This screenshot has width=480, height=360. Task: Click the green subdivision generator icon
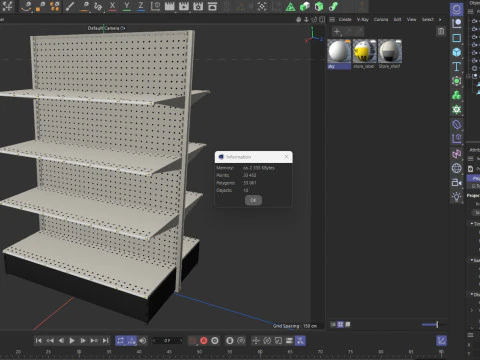457,81
